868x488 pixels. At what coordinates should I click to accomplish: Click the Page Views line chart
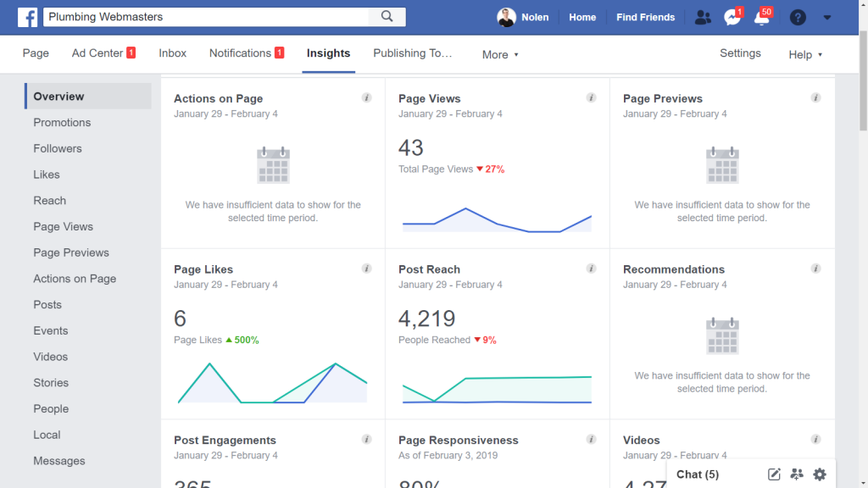[497, 219]
